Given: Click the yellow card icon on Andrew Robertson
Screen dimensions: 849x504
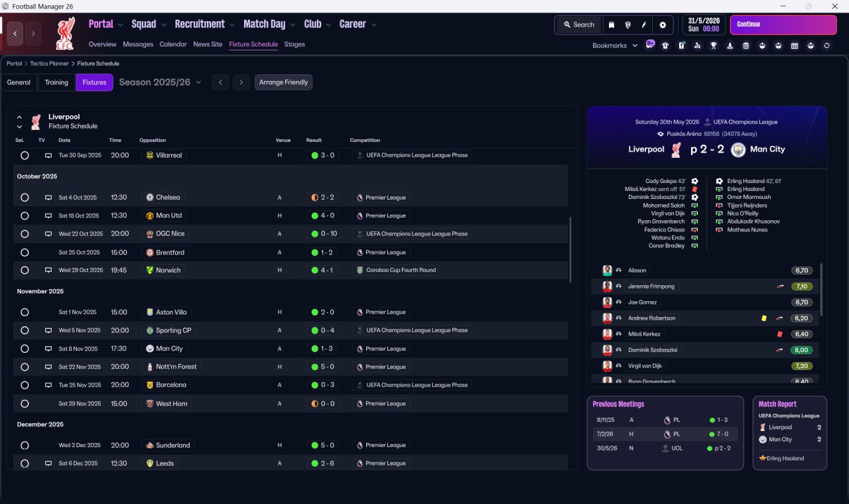Looking at the screenshot, I should click(x=764, y=318).
